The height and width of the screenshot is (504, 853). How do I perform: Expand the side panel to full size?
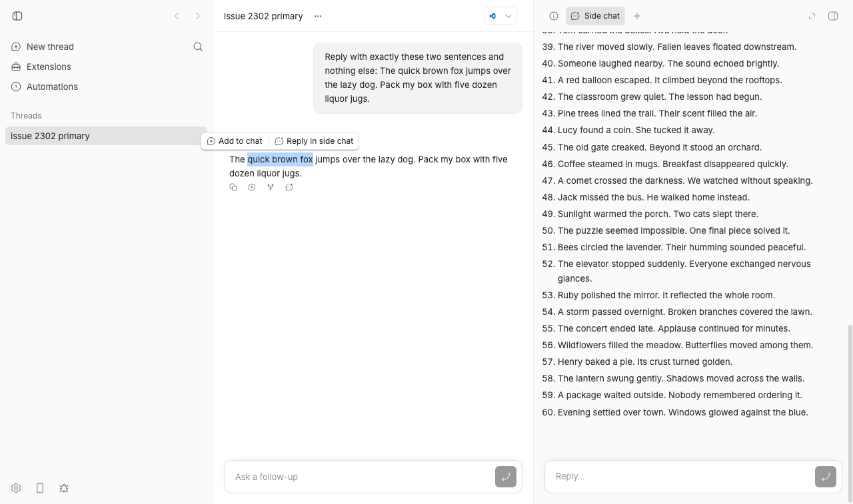812,16
